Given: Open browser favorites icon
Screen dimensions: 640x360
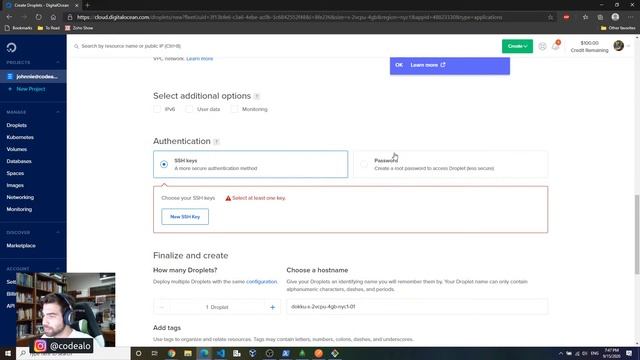Looking at the screenshot, I should coord(585,17).
